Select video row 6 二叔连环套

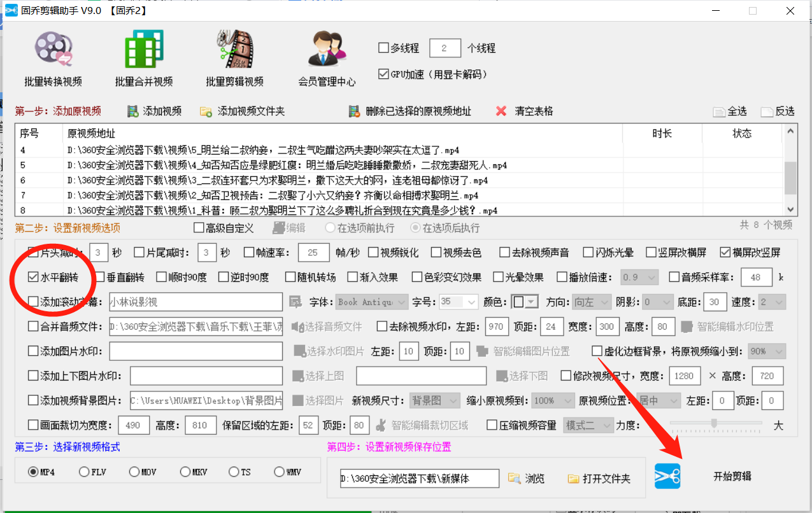(399, 180)
